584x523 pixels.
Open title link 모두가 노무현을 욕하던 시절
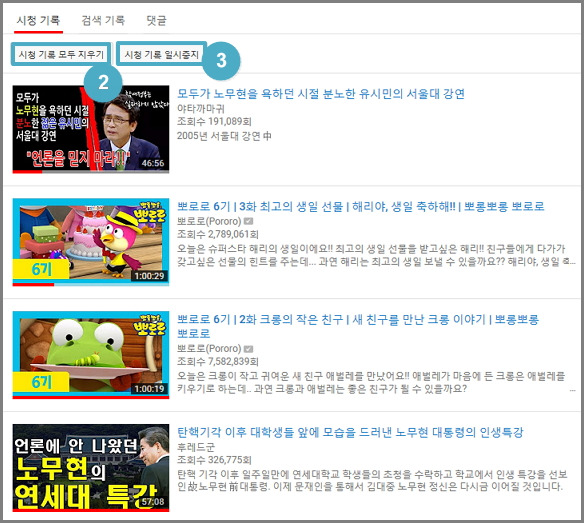321,94
